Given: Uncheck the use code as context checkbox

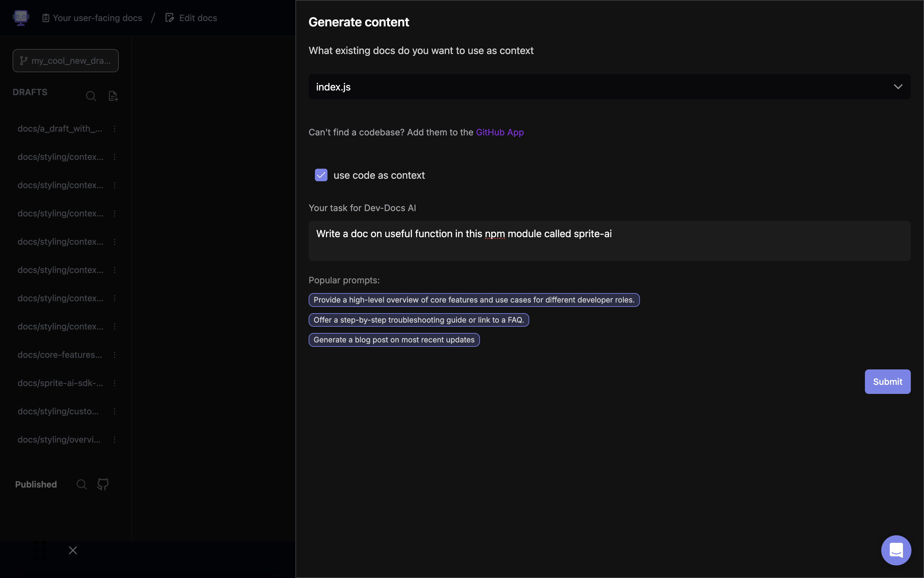Looking at the screenshot, I should tap(321, 175).
